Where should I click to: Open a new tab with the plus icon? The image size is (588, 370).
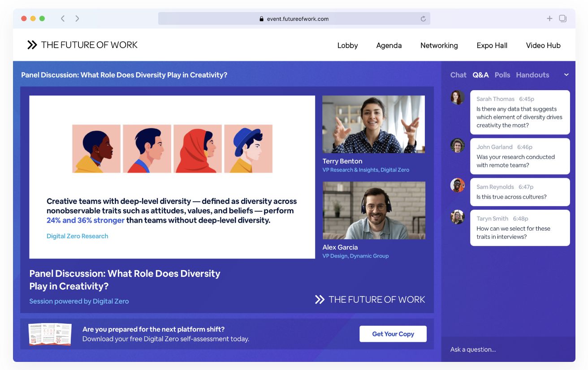tap(549, 18)
